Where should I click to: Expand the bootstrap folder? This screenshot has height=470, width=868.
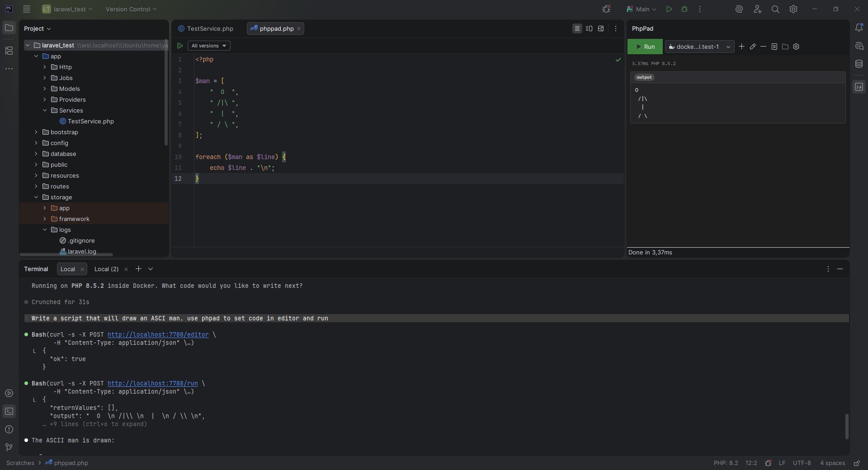pyautogui.click(x=36, y=132)
